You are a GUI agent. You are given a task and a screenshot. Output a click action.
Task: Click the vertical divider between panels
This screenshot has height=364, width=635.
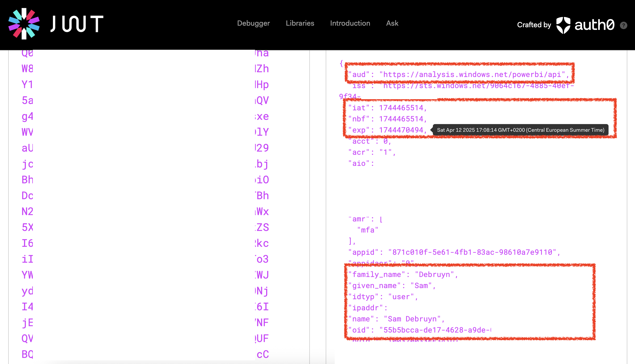click(309, 185)
